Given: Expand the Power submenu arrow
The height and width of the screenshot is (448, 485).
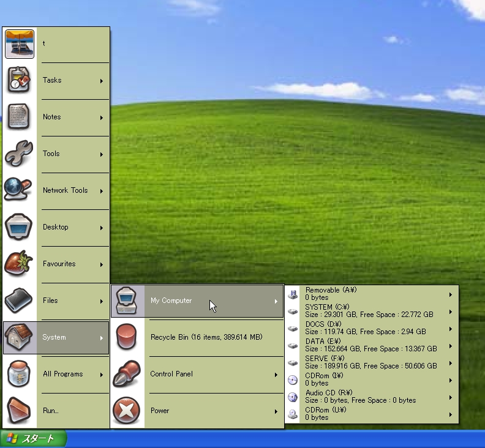Looking at the screenshot, I should (x=276, y=411).
